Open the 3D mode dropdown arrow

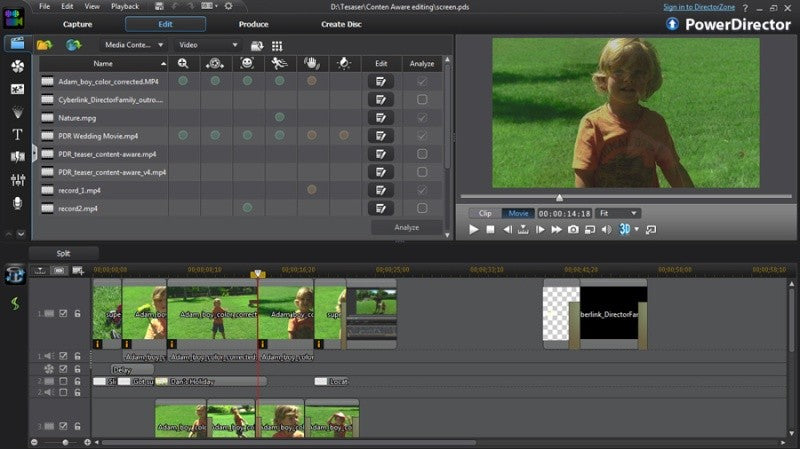click(636, 230)
